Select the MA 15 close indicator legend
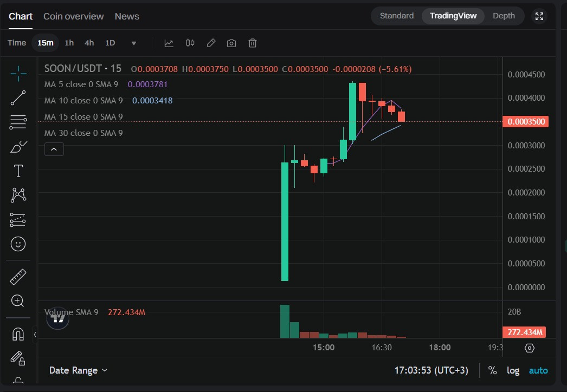The height and width of the screenshot is (392, 567). click(83, 117)
